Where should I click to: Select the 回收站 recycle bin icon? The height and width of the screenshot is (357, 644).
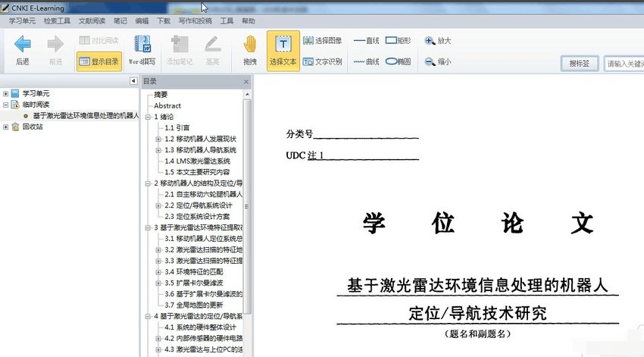(x=15, y=127)
